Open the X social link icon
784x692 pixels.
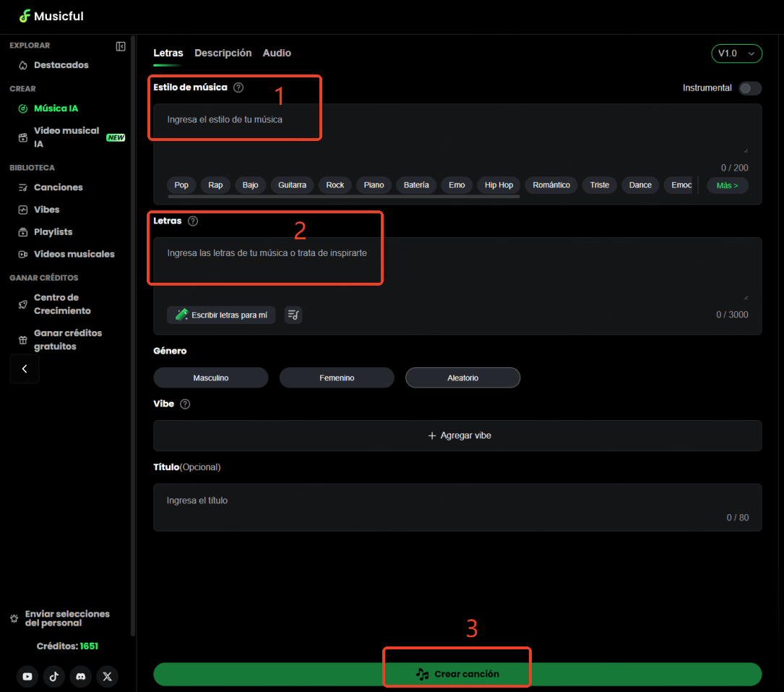108,676
